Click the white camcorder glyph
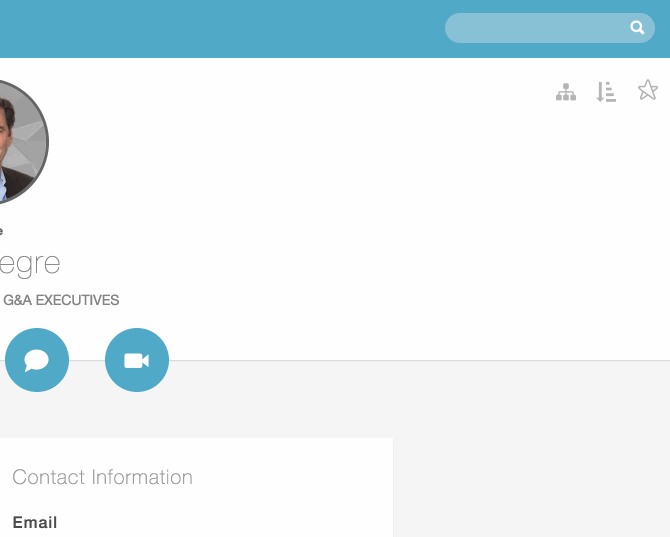 (x=137, y=361)
